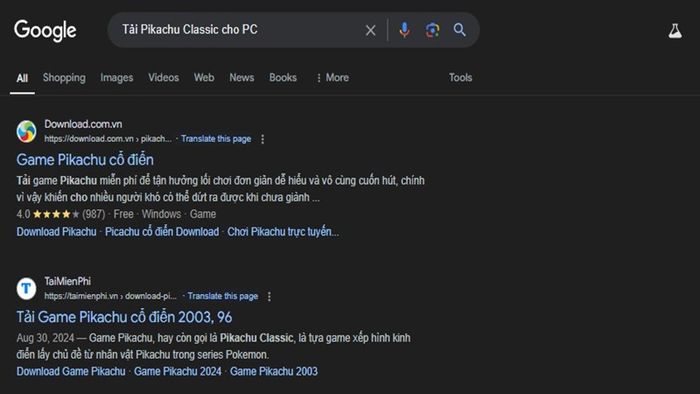Open three-dot options for Download.com.vn result
This screenshot has width=700, height=394.
click(262, 139)
